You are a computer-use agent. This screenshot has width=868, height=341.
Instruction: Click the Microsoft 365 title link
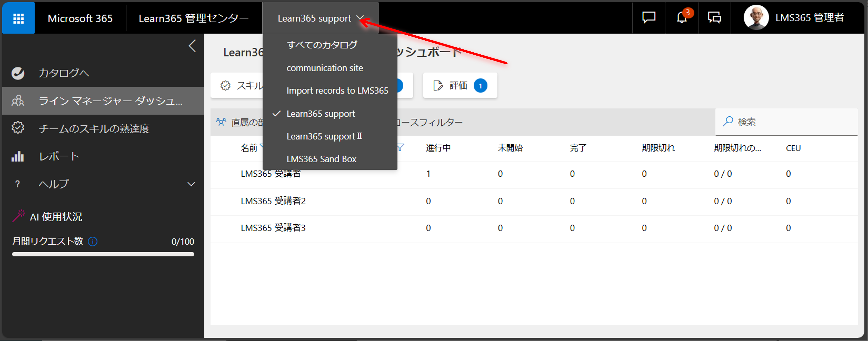[x=80, y=18]
